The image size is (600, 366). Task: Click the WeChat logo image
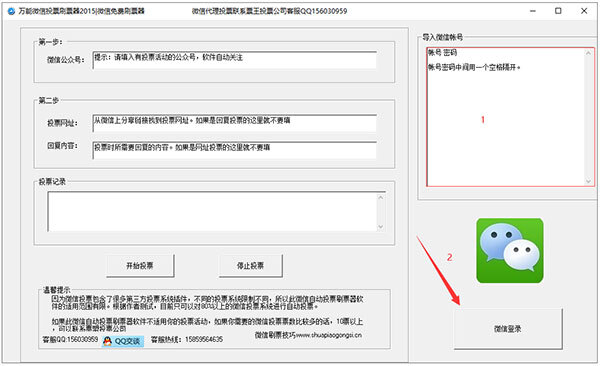[x=510, y=251]
